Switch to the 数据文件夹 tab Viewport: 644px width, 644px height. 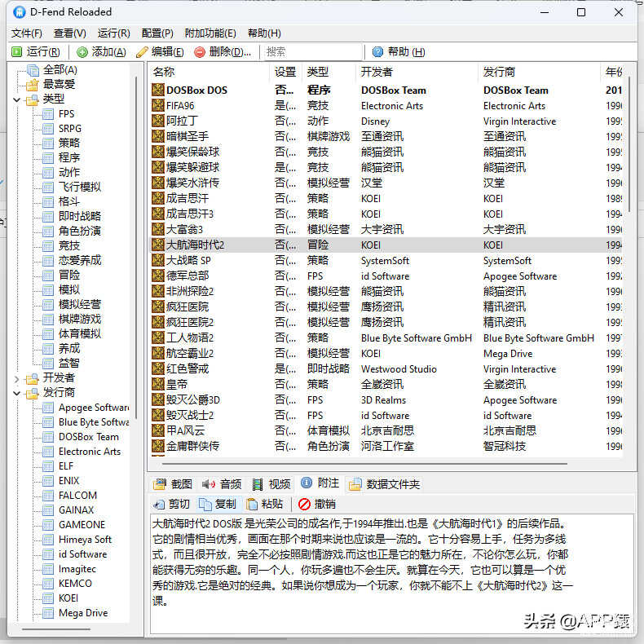385,484
